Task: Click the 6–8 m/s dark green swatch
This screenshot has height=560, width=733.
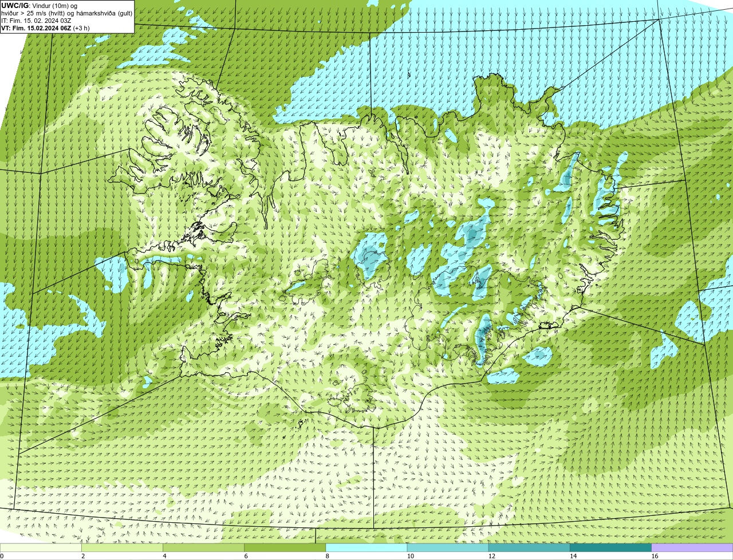Action: (285, 547)
